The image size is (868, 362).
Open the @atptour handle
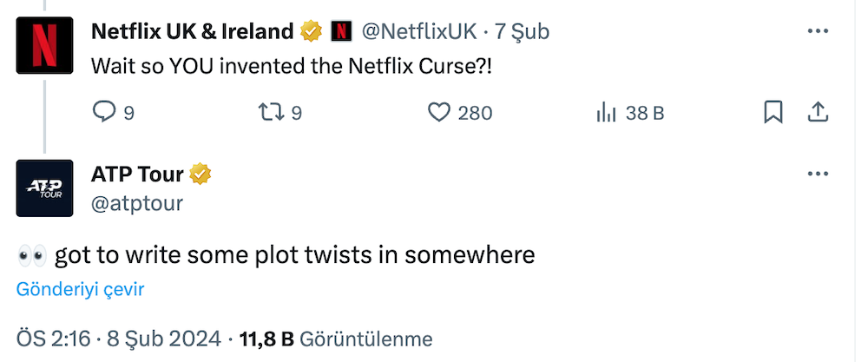pyautogui.click(x=137, y=202)
